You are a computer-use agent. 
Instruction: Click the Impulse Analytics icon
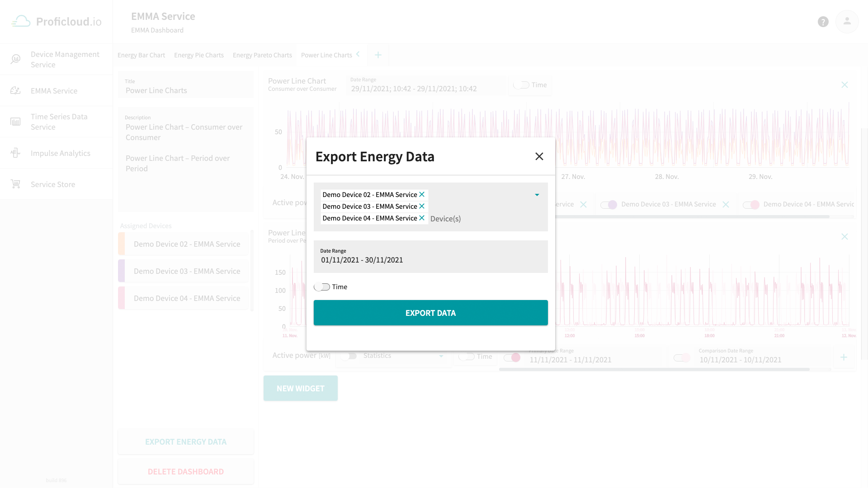tap(15, 153)
